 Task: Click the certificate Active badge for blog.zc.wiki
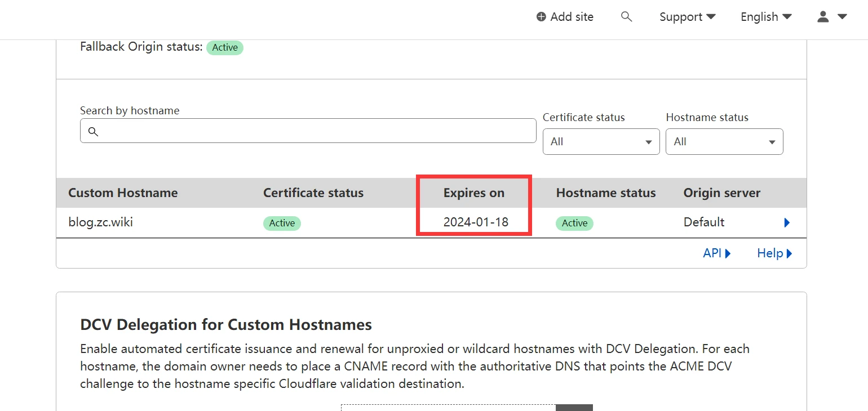tap(282, 223)
